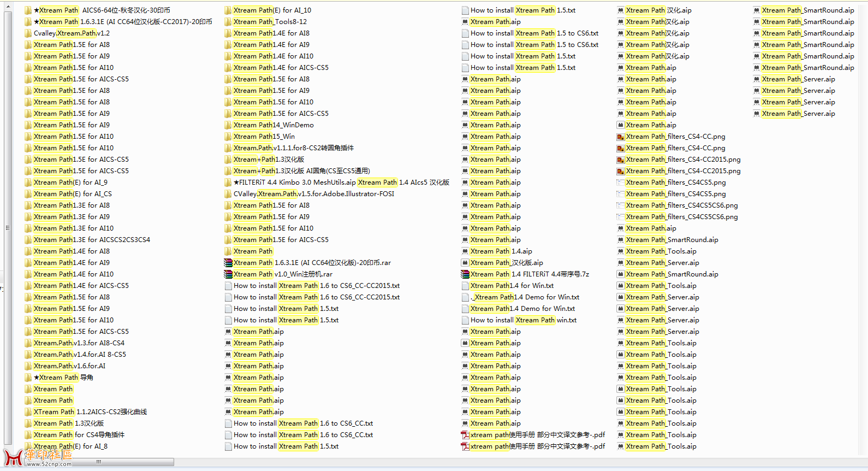Click the vertical scrollbar on the left edge
The height and width of the screenshot is (471, 868).
click(x=8, y=228)
